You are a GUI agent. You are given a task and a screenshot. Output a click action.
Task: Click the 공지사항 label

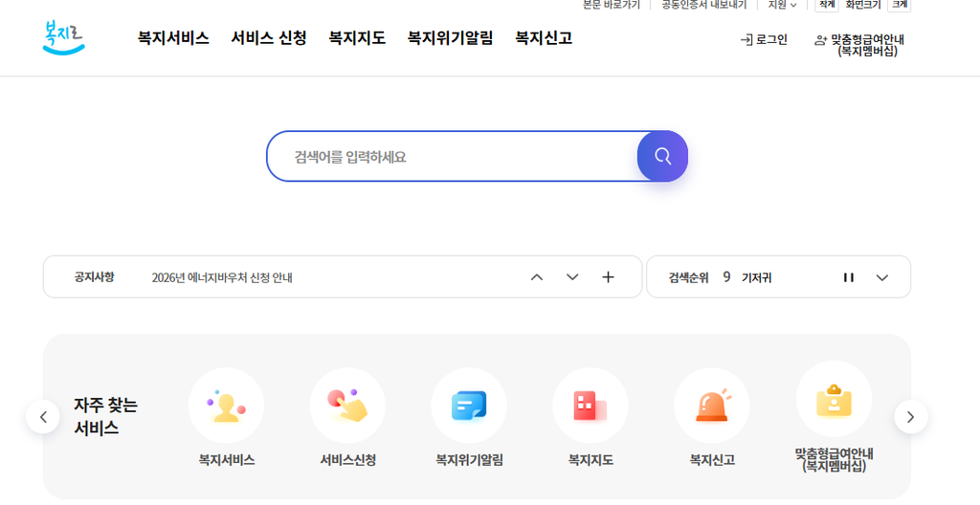point(95,276)
